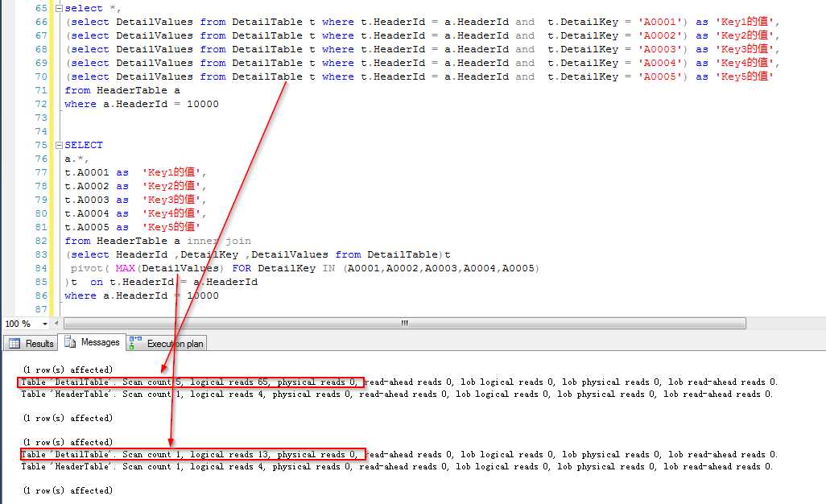Click 'FOR DetailKey IN' on line 84
This screenshot has height=504, width=826.
pyautogui.click(x=283, y=269)
